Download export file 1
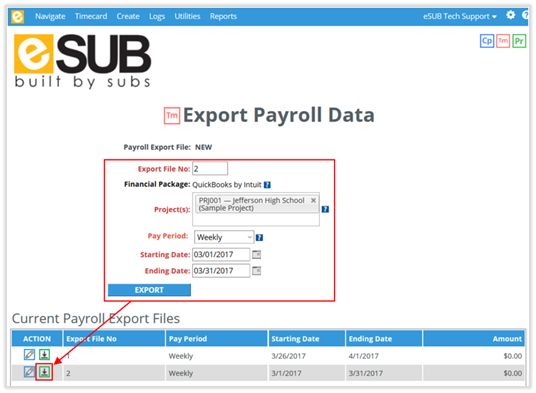 44,354
